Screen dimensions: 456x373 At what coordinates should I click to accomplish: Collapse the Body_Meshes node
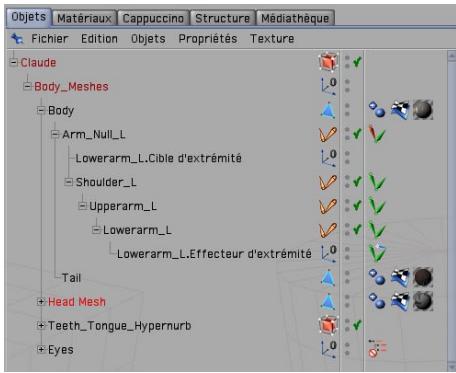(27, 86)
